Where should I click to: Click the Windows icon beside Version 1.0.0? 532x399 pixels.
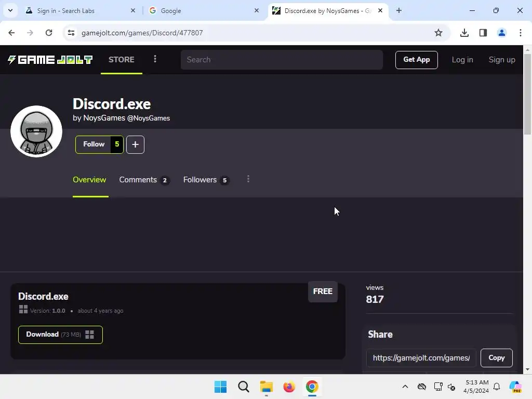pyautogui.click(x=23, y=309)
